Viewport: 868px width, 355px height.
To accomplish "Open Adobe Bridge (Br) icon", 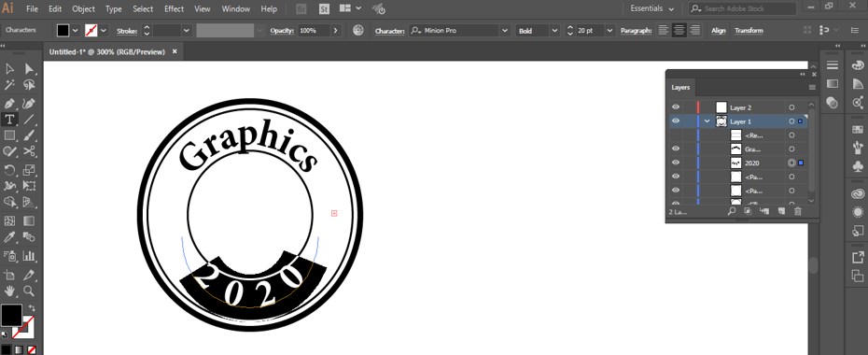I will 301,8.
